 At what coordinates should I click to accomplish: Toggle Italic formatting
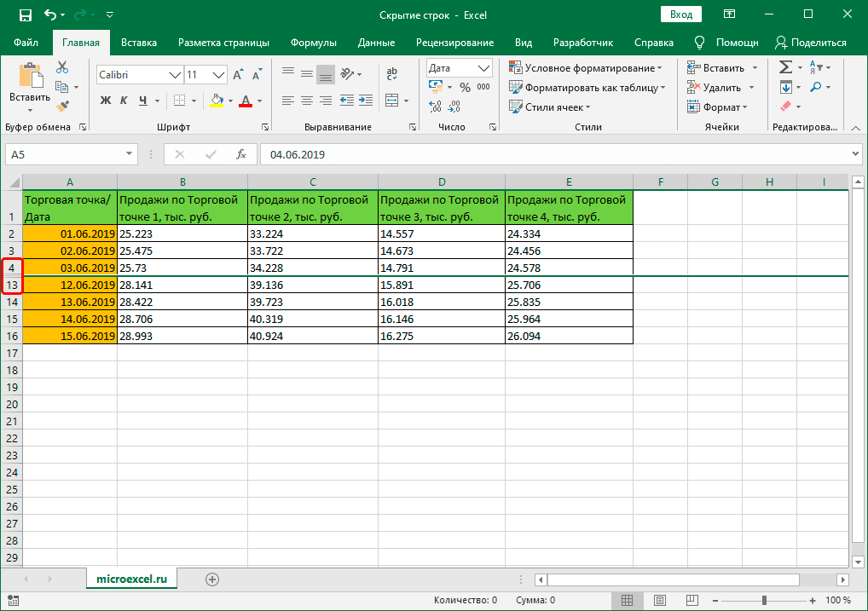coord(124,101)
